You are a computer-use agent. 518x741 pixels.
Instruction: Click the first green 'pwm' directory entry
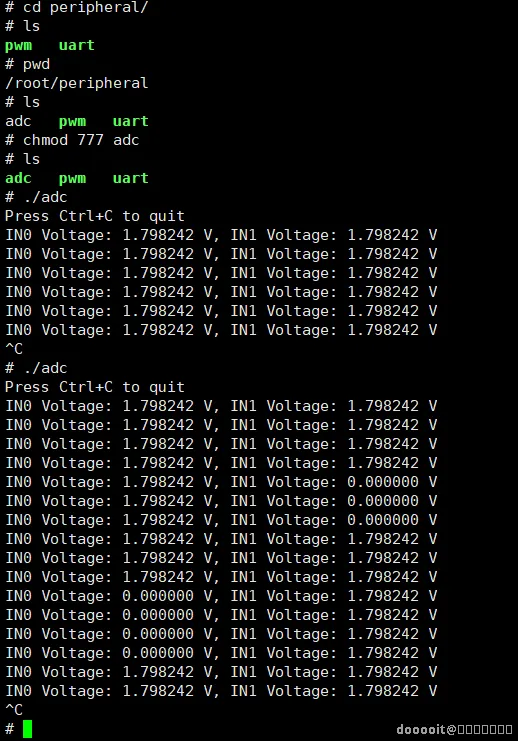click(18, 45)
